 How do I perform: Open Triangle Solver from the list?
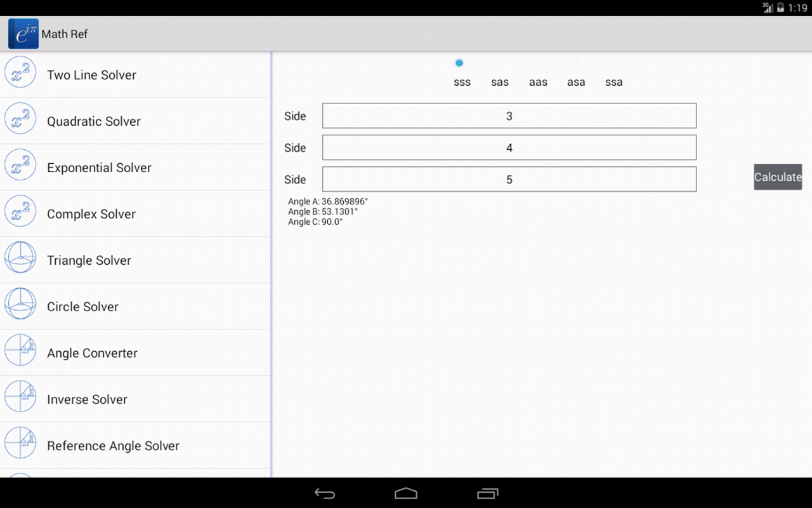coord(135,260)
